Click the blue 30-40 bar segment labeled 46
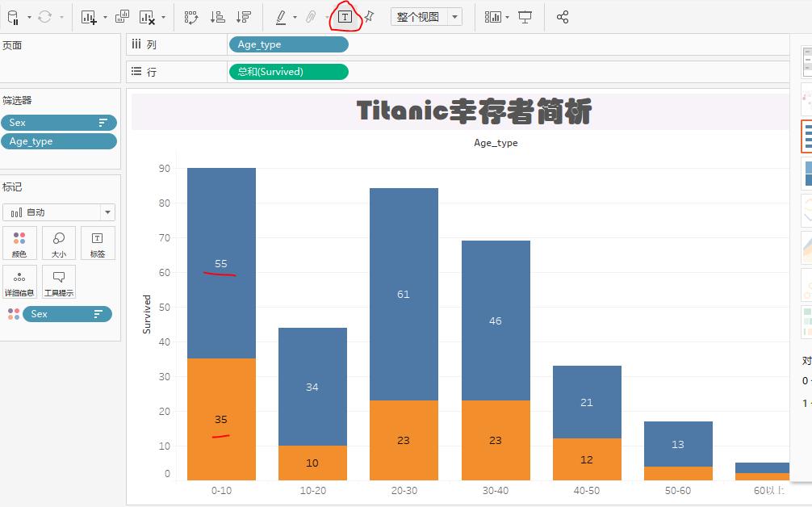 [496, 321]
